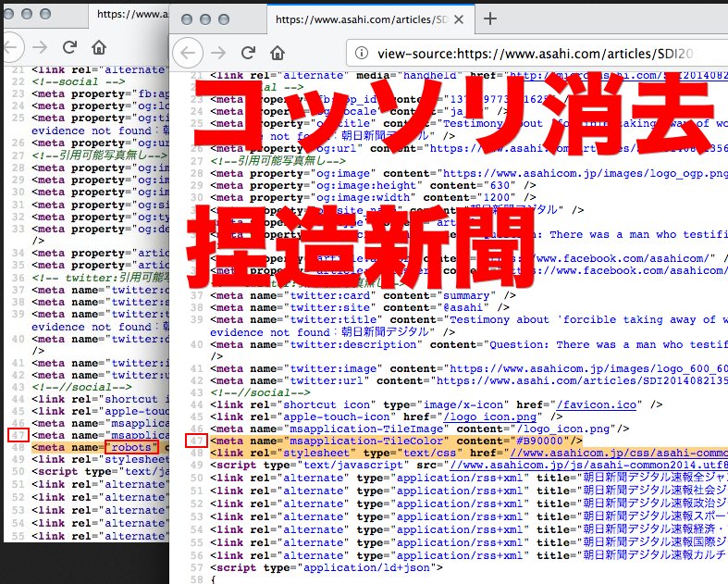Open a new tab with plus button
The width and height of the screenshot is (728, 584).
pos(490,19)
